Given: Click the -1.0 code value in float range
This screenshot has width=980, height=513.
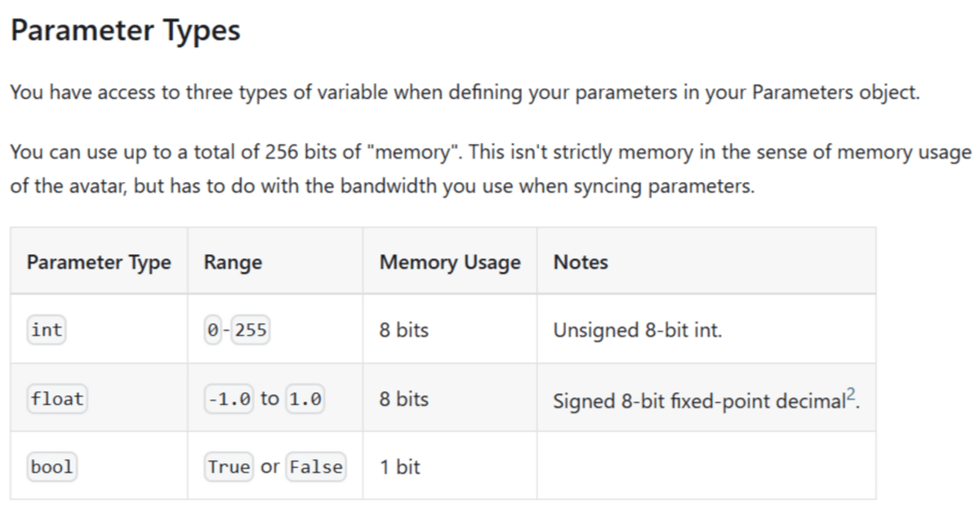Looking at the screenshot, I should 229,399.
